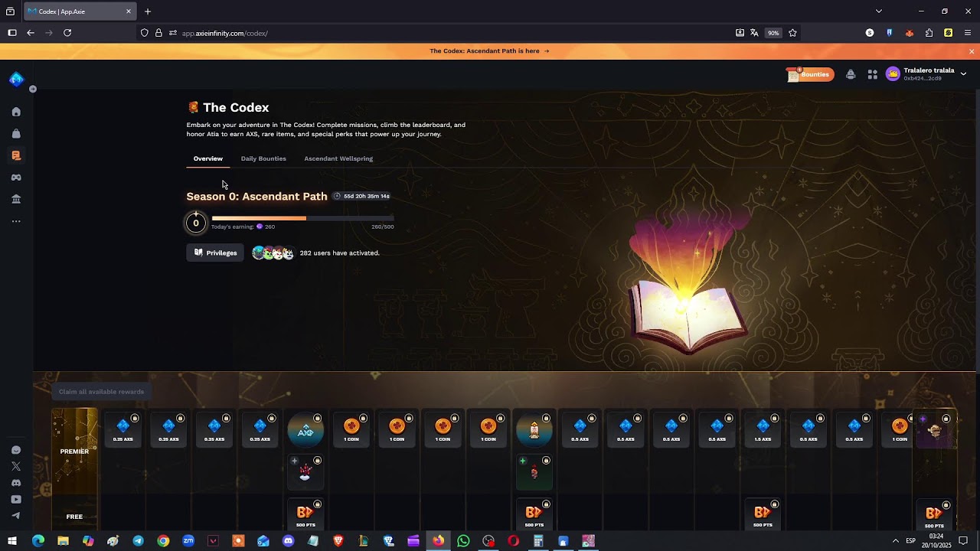The image size is (980, 551).
Task: Bookmark page with the star icon
Action: pos(792,33)
